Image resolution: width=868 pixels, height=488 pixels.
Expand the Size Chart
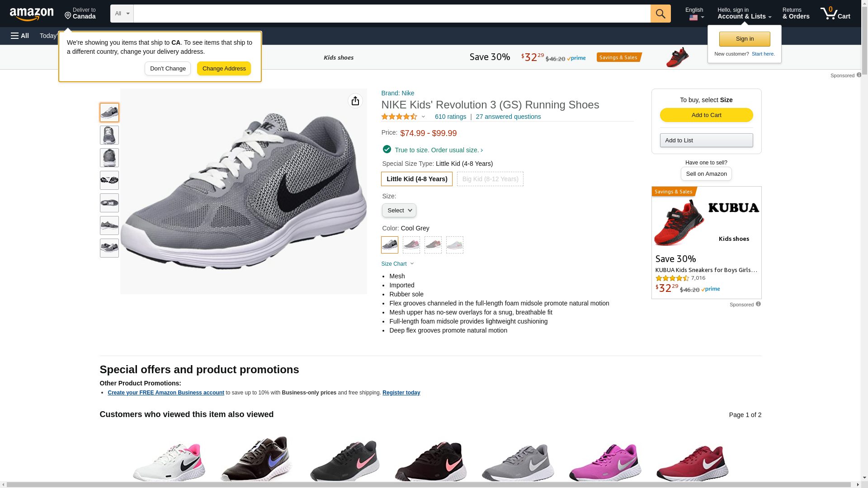click(x=397, y=264)
